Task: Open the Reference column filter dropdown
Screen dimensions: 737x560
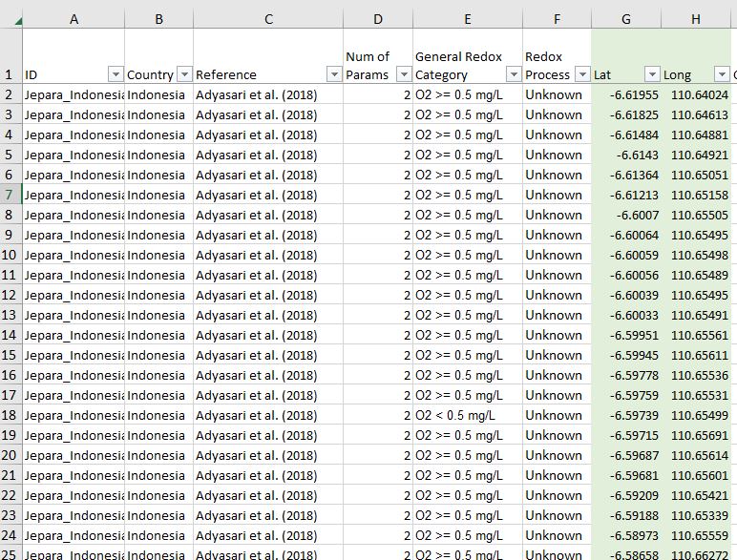Action: point(334,74)
